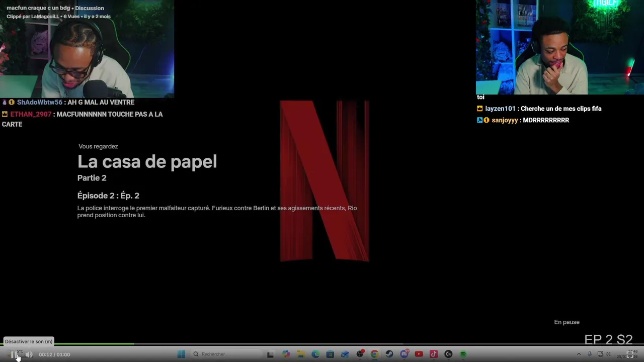Click the left streamer webcam feed

87,49
